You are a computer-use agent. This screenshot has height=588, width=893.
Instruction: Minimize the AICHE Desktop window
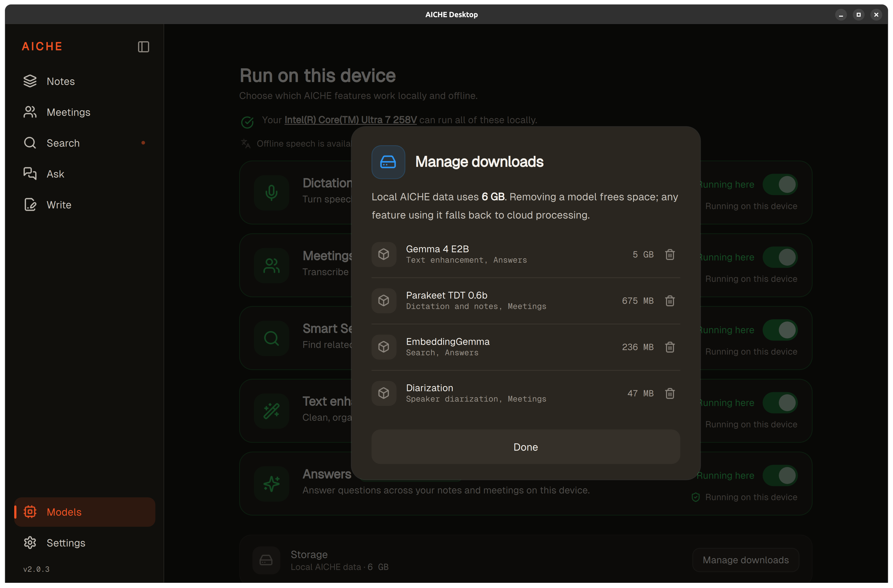point(841,15)
